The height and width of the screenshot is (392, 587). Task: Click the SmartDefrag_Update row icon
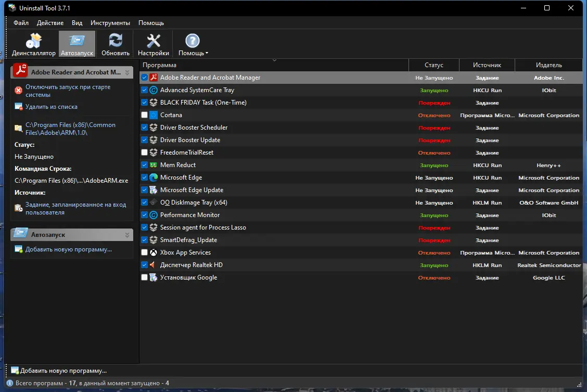pos(154,240)
